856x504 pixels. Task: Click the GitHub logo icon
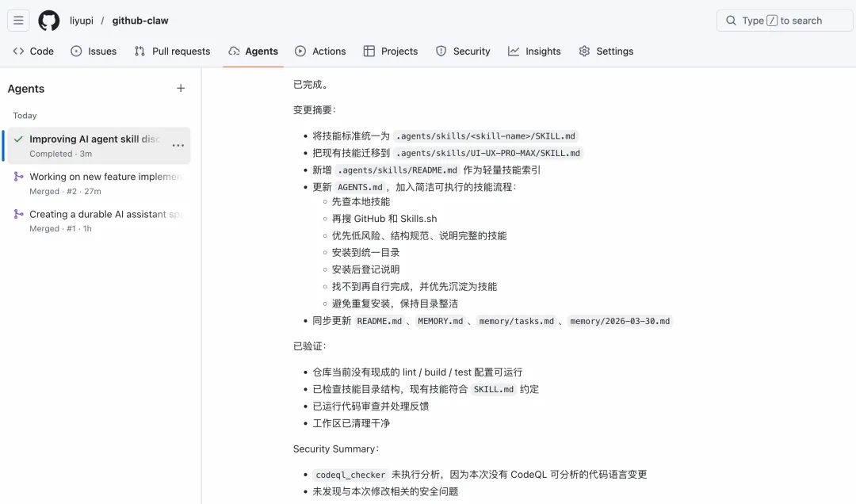(x=49, y=21)
